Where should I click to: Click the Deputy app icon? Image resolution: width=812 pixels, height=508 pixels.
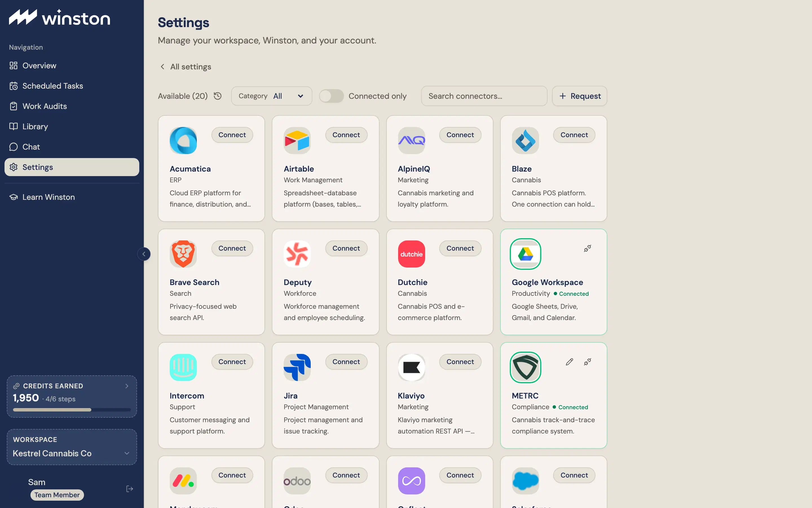point(297,254)
